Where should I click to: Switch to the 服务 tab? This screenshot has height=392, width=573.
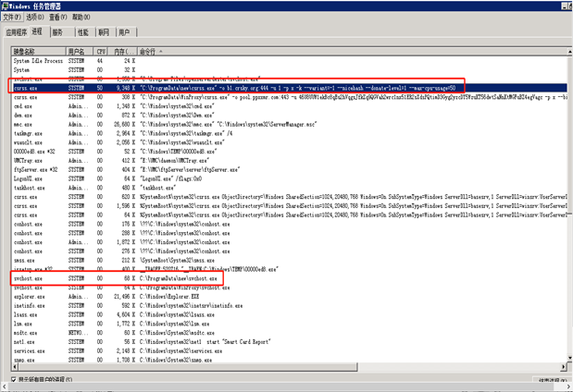click(57, 31)
